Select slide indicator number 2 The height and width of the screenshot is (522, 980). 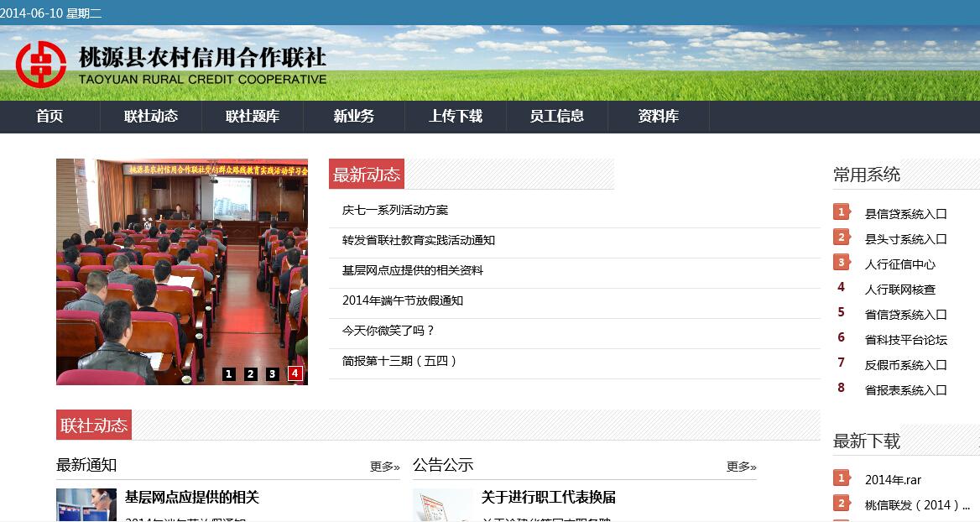[x=251, y=374]
